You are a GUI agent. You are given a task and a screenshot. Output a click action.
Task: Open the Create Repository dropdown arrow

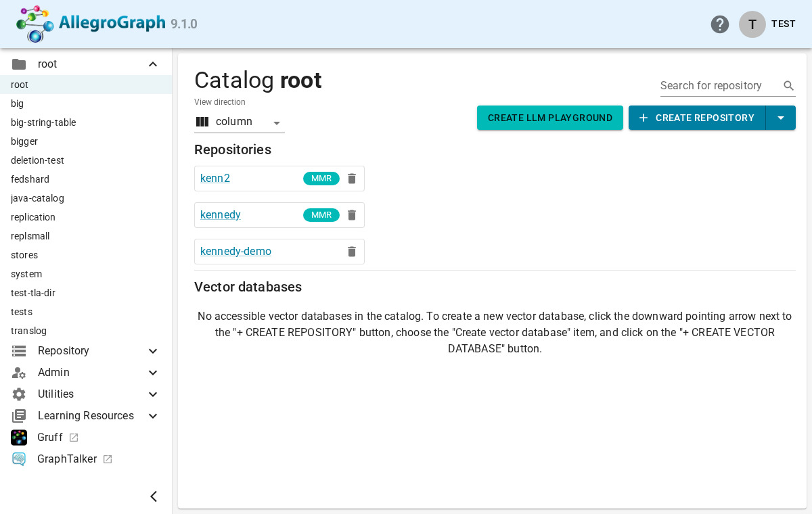pos(781,118)
